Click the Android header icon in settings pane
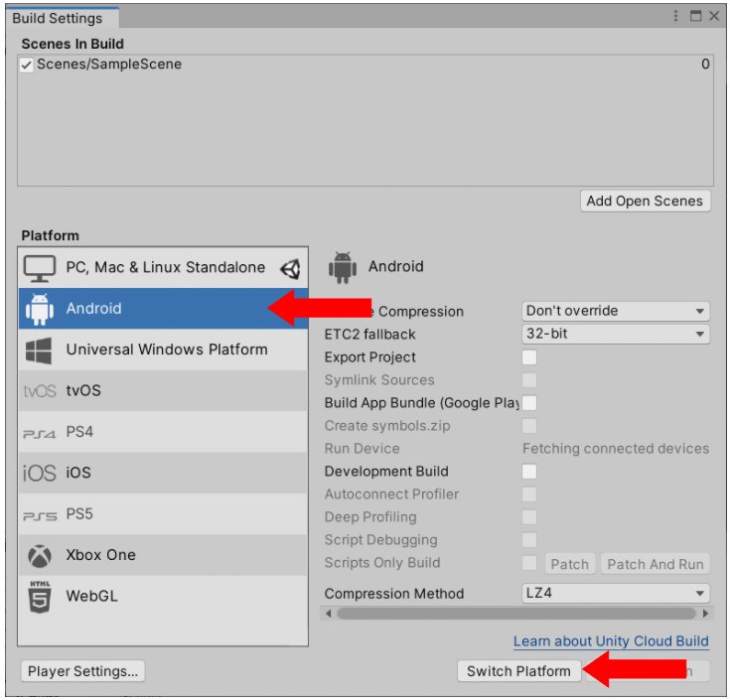The height and width of the screenshot is (700, 730). [x=343, y=268]
